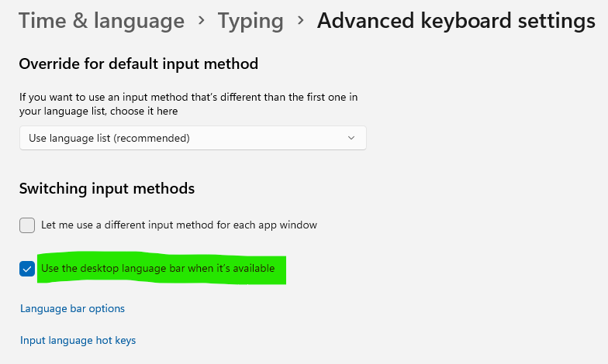Click the breadcrumb chevron after Typing
The width and height of the screenshot is (608, 364).
click(301, 20)
